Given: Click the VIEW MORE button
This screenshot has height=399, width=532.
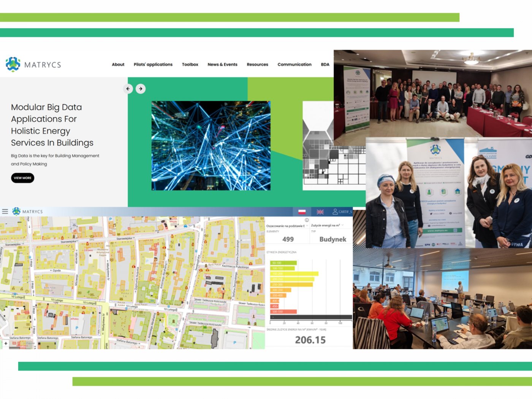Looking at the screenshot, I should (22, 178).
